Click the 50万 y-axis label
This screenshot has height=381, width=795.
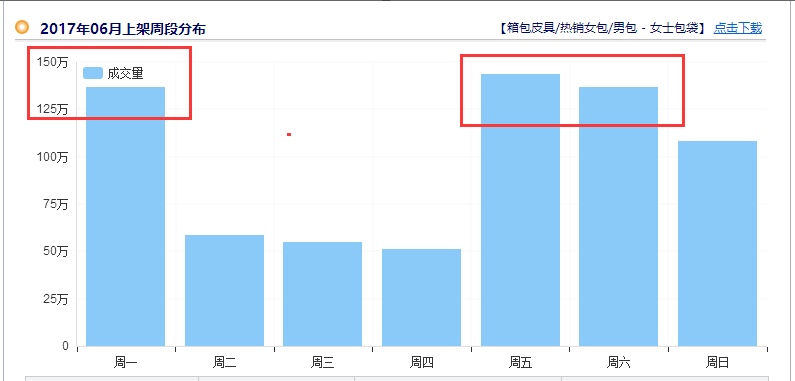coord(55,252)
